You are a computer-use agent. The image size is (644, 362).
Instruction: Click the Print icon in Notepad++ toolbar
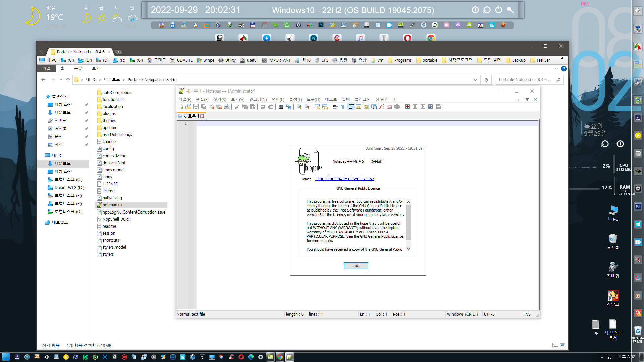227,107
